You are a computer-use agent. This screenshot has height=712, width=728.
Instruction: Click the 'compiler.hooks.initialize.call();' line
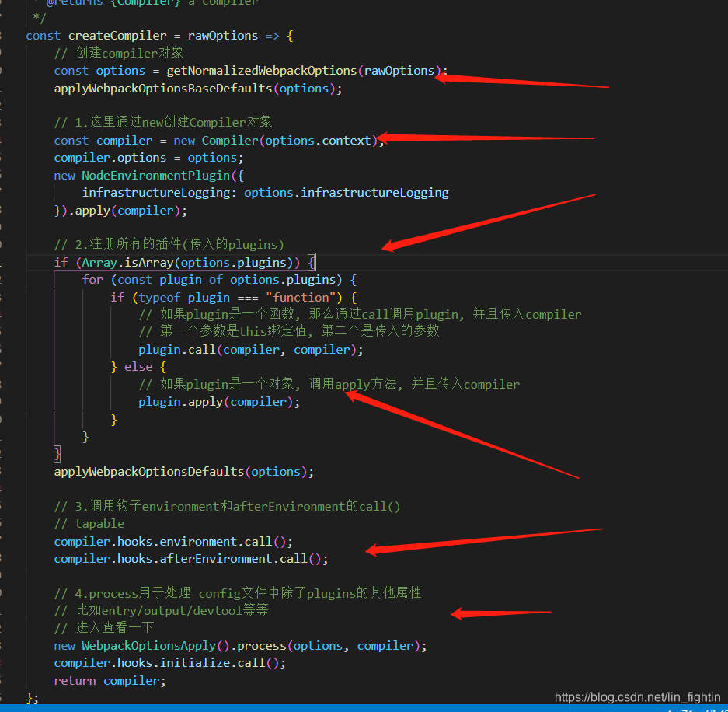pos(170,663)
